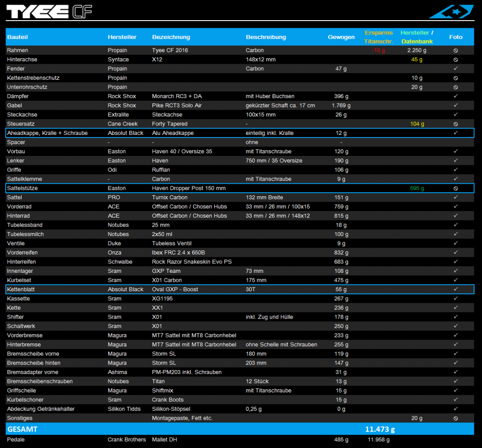Click the photo checkmark for Kettenblatt
The width and height of the screenshot is (482, 448).
(456, 289)
